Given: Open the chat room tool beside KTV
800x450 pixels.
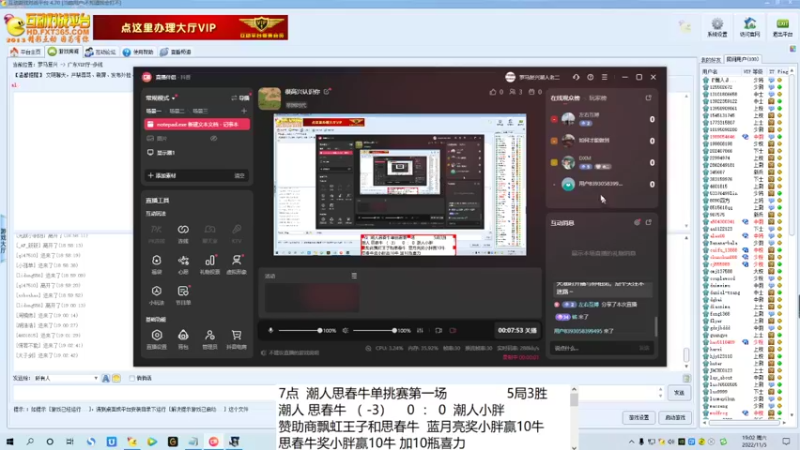Looking at the screenshot, I should click(x=210, y=234).
